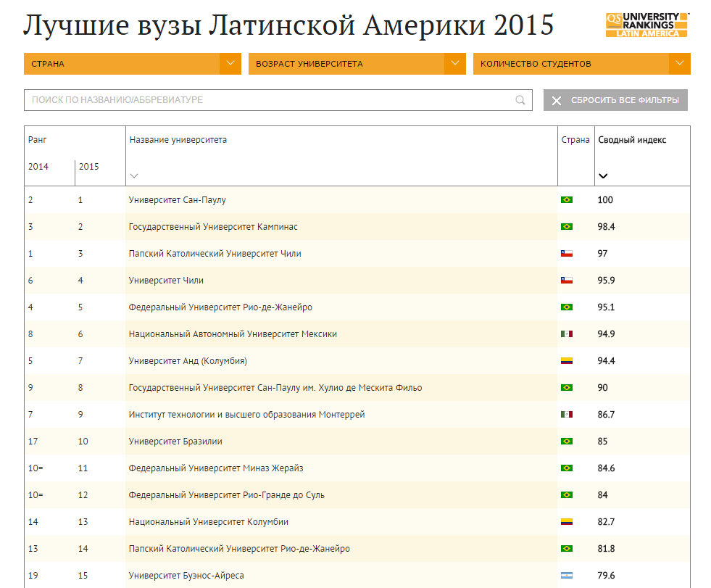Sort by university name chevron

pos(134,175)
